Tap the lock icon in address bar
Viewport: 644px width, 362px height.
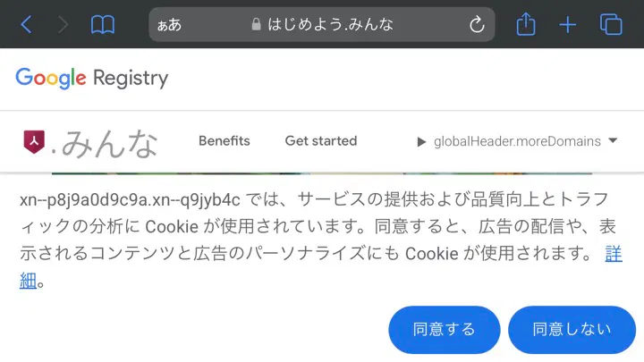click(x=256, y=25)
